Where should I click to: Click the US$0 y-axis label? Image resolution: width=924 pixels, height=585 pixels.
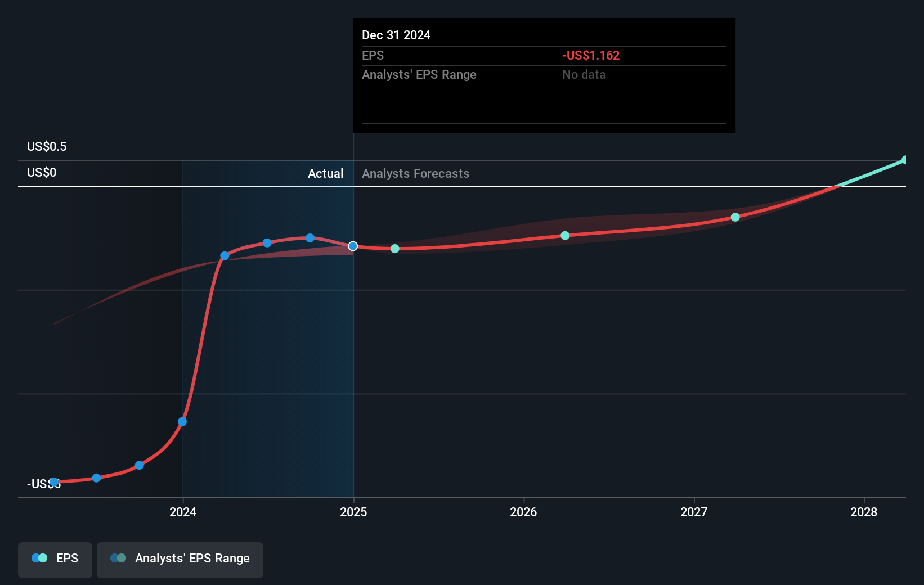42,173
